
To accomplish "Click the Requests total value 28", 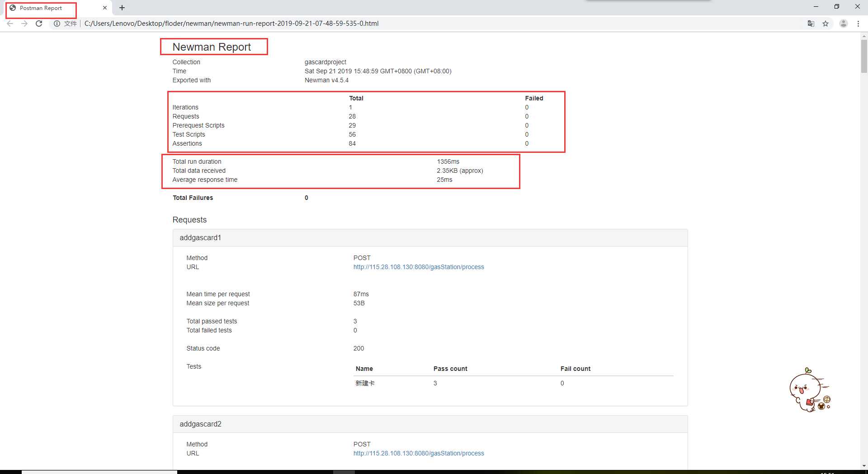I will [x=352, y=116].
